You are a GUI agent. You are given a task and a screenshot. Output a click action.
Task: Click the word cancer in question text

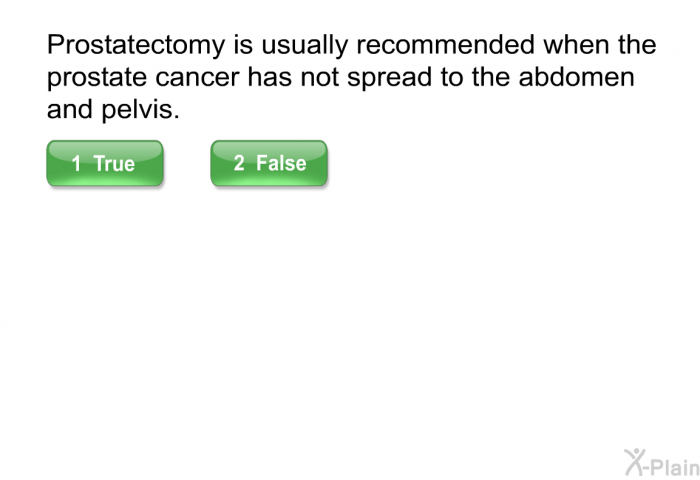197,78
